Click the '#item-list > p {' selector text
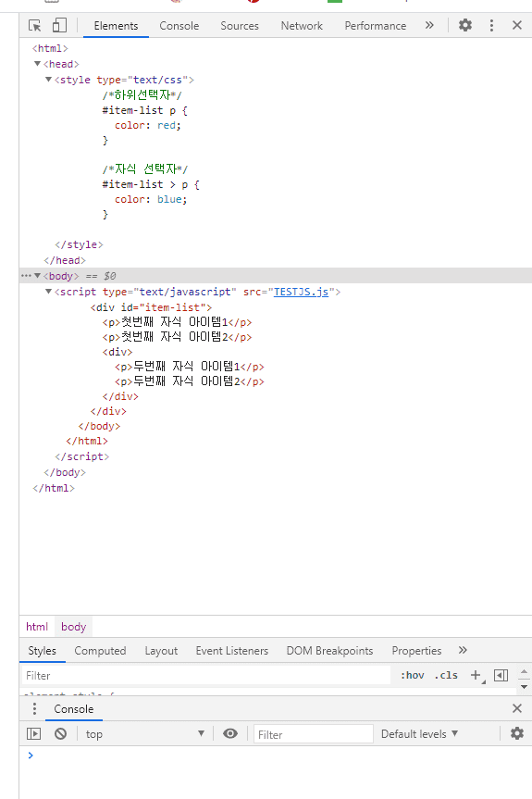Image resolution: width=532 pixels, height=799 pixels. (151, 184)
